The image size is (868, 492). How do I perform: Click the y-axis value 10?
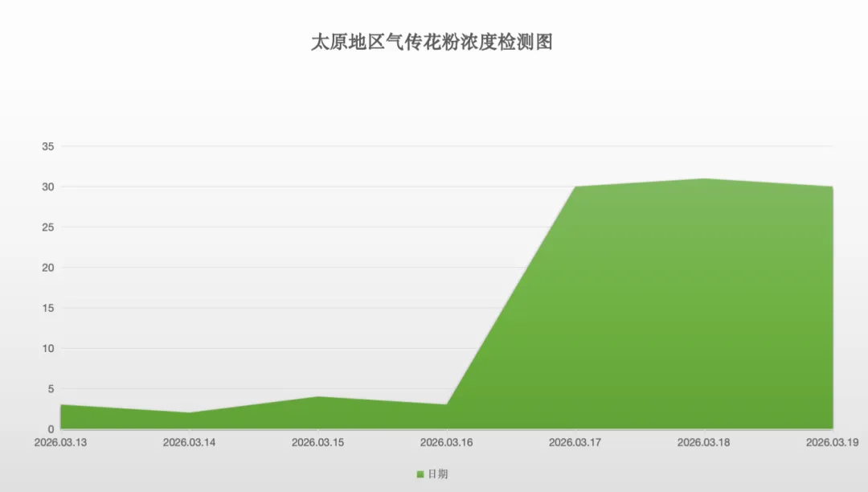(x=48, y=349)
